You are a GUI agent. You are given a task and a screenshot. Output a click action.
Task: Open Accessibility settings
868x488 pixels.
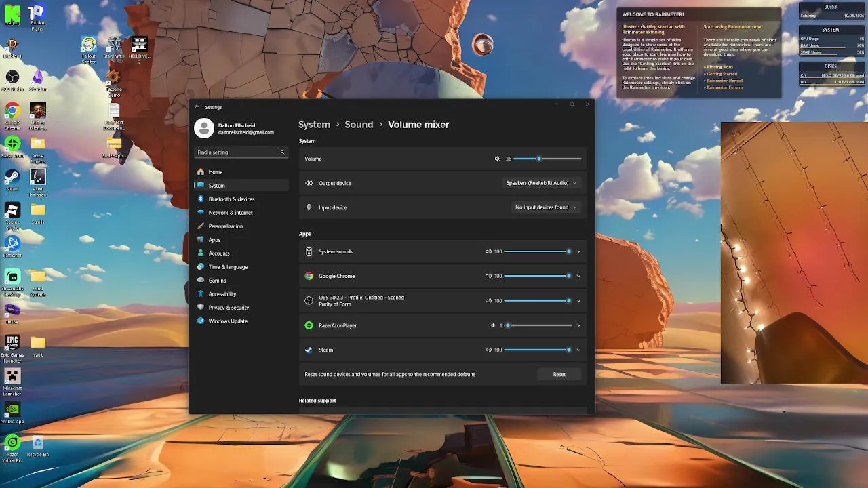(x=241, y=294)
